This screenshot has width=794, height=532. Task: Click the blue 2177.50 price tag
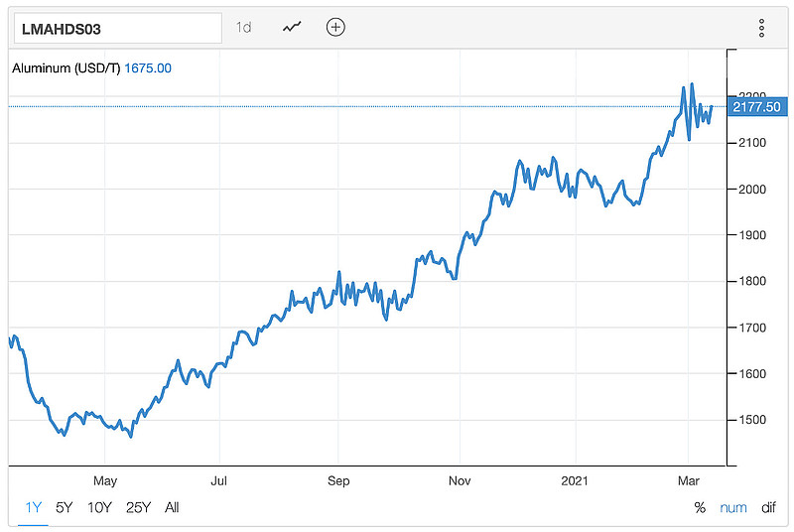(754, 106)
